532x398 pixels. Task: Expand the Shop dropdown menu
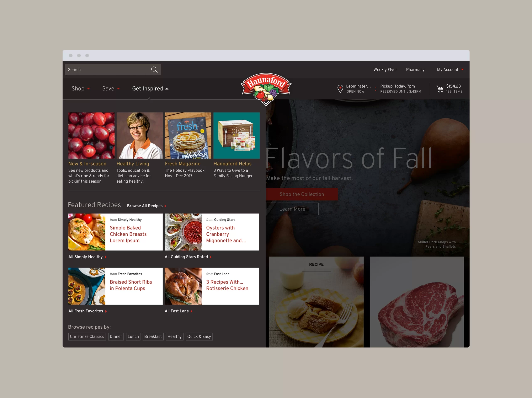point(81,88)
